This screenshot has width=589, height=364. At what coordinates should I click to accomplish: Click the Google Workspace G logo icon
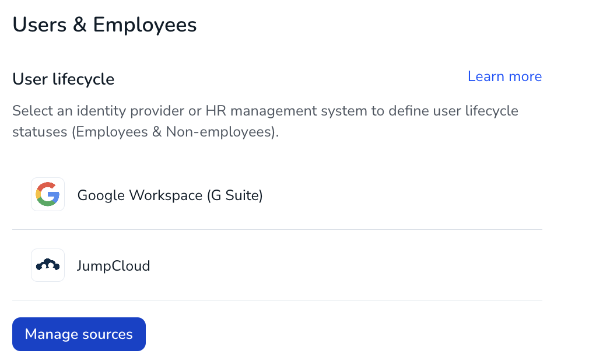click(48, 194)
